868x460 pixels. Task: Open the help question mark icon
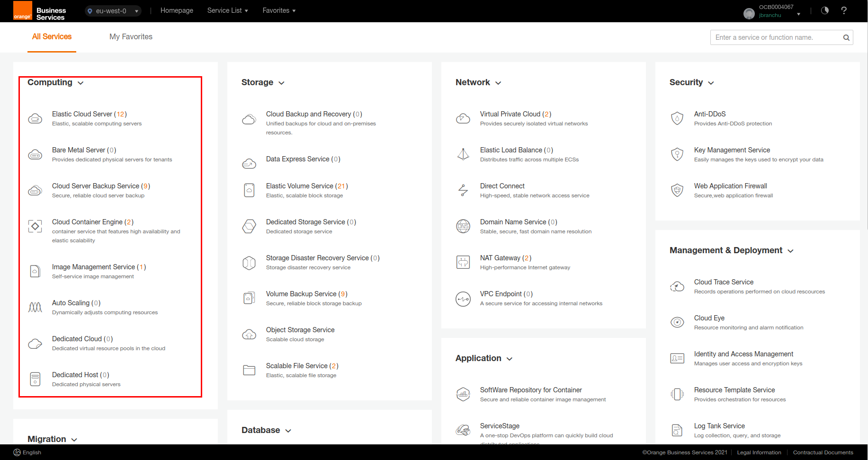844,10
